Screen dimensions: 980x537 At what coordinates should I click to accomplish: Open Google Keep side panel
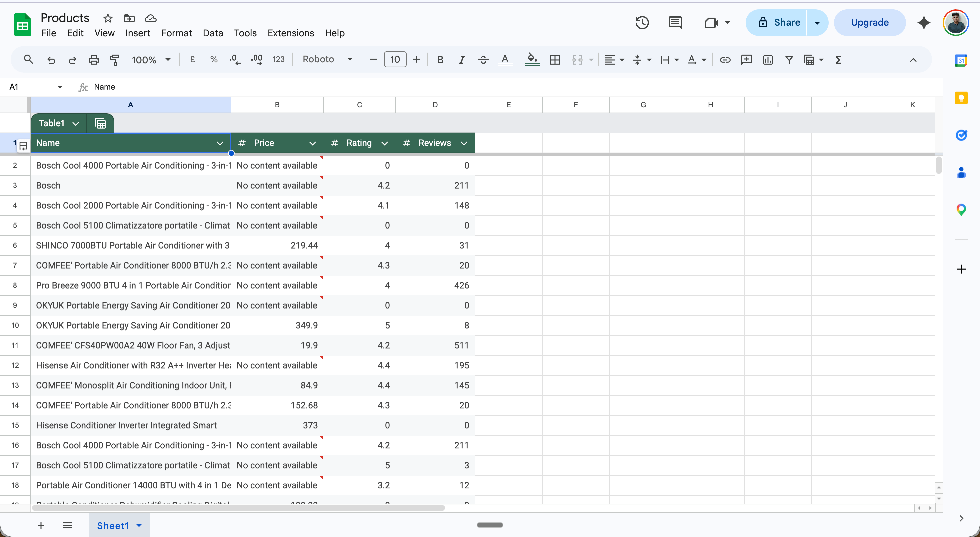961,98
